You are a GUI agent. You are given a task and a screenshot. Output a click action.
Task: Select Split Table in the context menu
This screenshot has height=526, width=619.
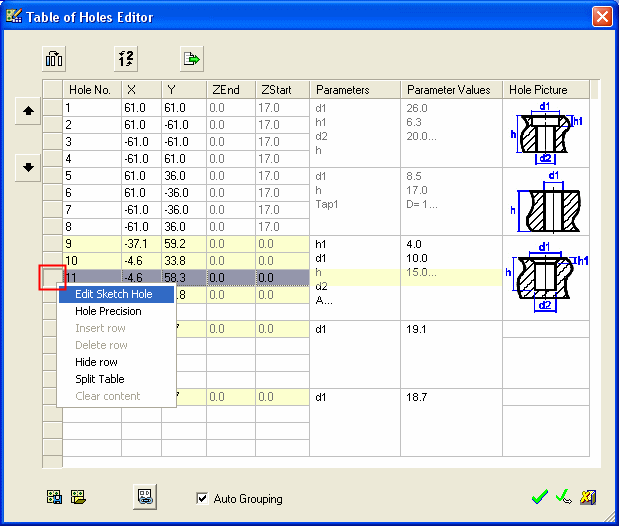coord(99,379)
